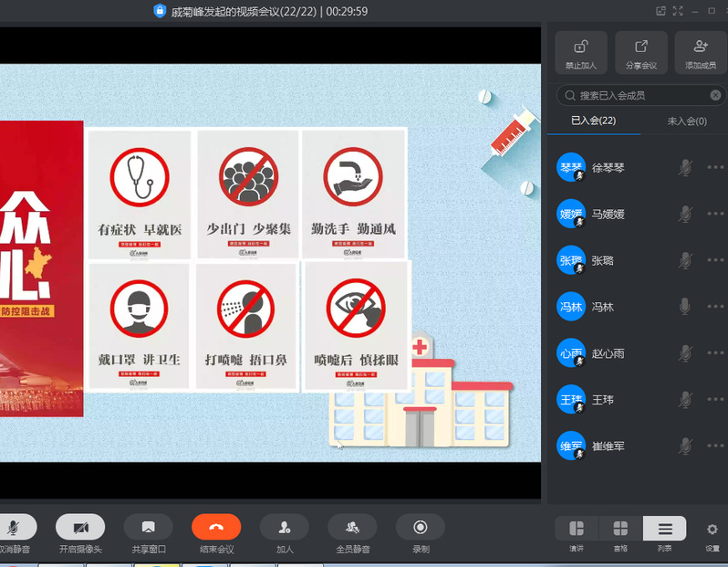728x567 pixels.
Task: Click the 搜索已入会成员 search field
Action: pos(639,95)
